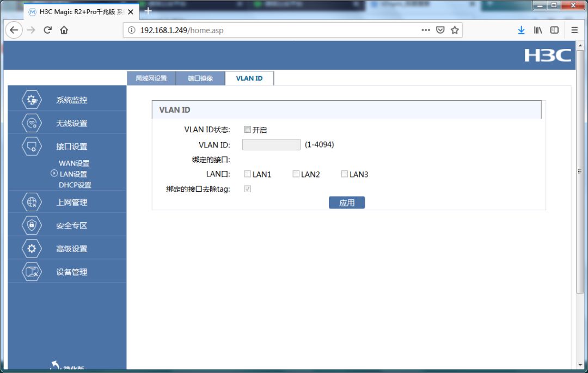
Task: Click the advanced settings cog hexagon icon
Action: coord(32,248)
